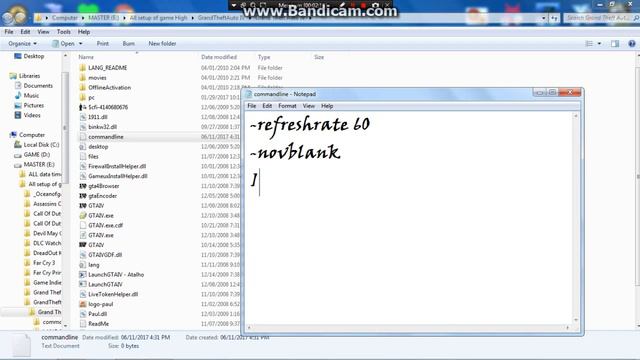Open Desktop in navigation pane
Viewport: 640px width, 360px height.
pyautogui.click(x=33, y=56)
